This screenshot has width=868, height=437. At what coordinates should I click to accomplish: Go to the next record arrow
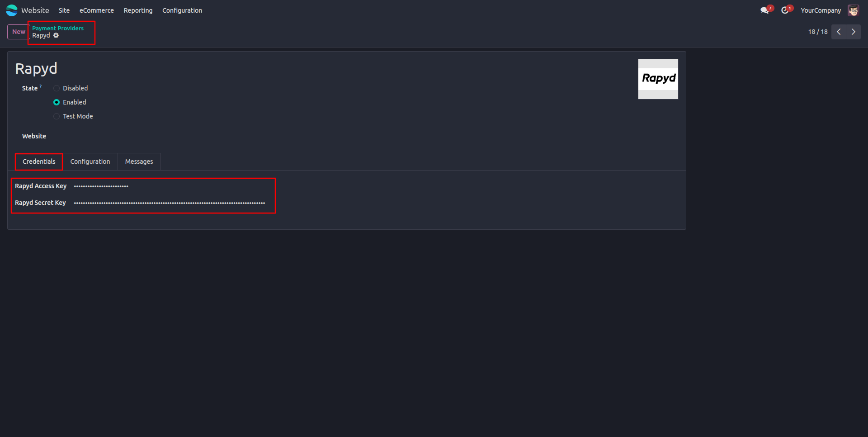coord(854,32)
